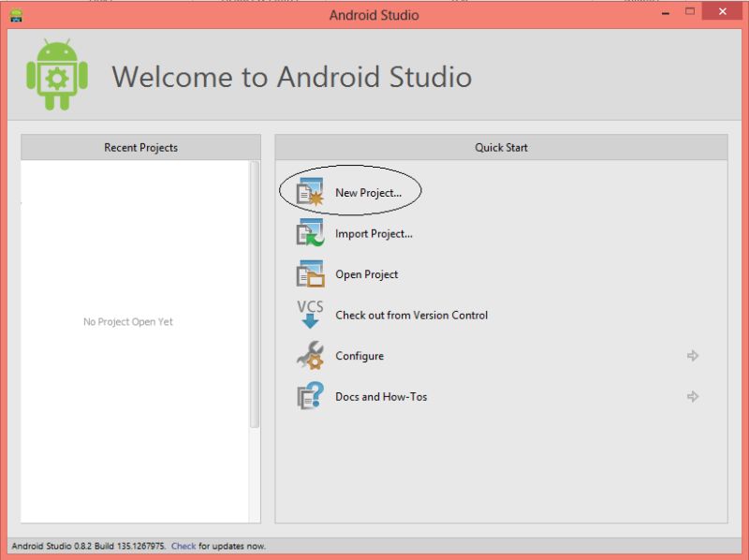This screenshot has width=749, height=560.
Task: Select Check out from Version Control
Action: (x=410, y=315)
